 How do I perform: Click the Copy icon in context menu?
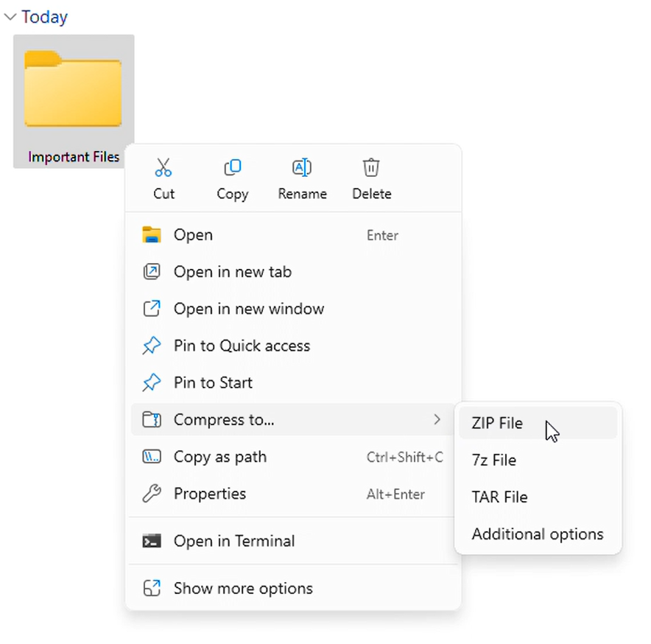(x=233, y=167)
